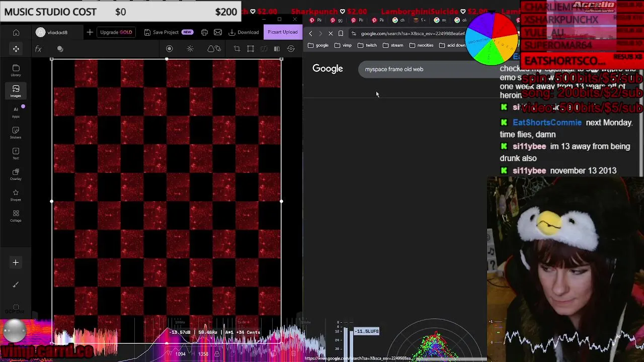The width and height of the screenshot is (644, 362).
Task: Click the bookmark icon beside address bar
Action: tap(341, 34)
